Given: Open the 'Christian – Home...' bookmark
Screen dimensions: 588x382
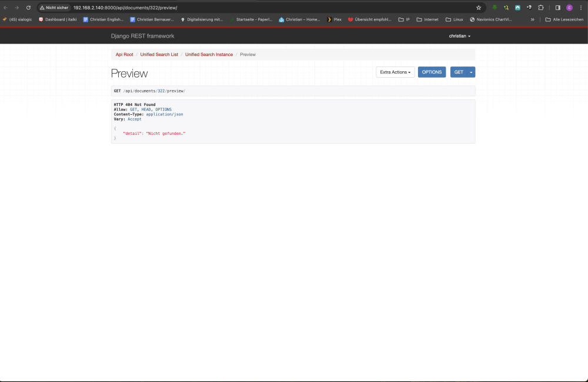Looking at the screenshot, I should 299,19.
